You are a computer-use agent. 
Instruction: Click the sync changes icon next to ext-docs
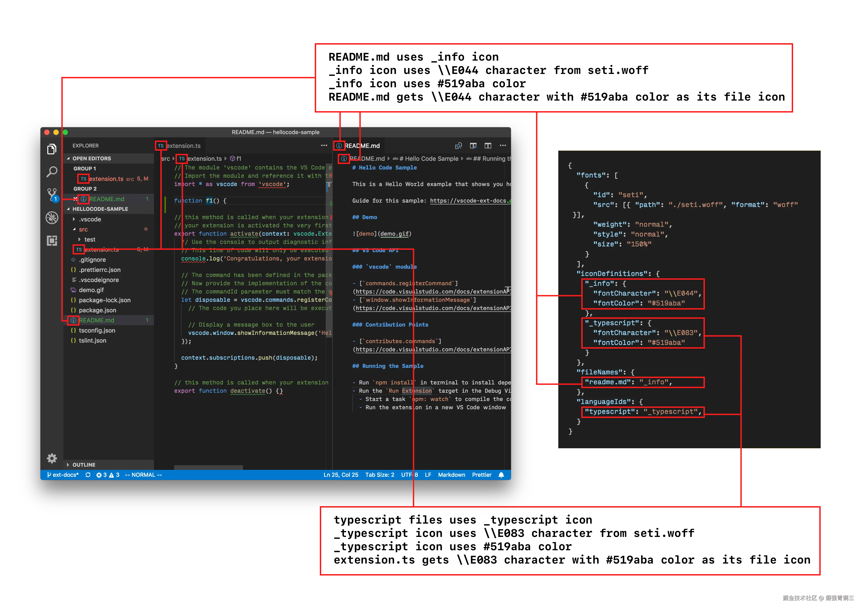click(88, 474)
